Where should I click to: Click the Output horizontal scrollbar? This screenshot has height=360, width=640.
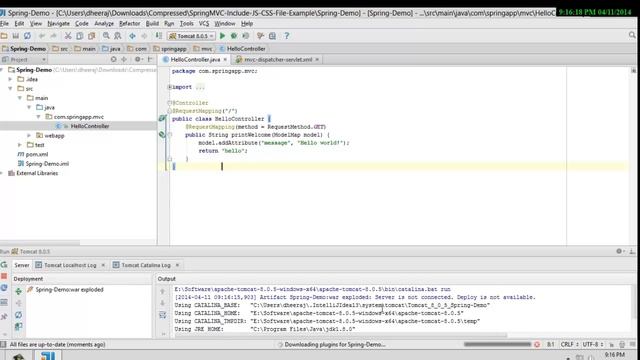341,336
